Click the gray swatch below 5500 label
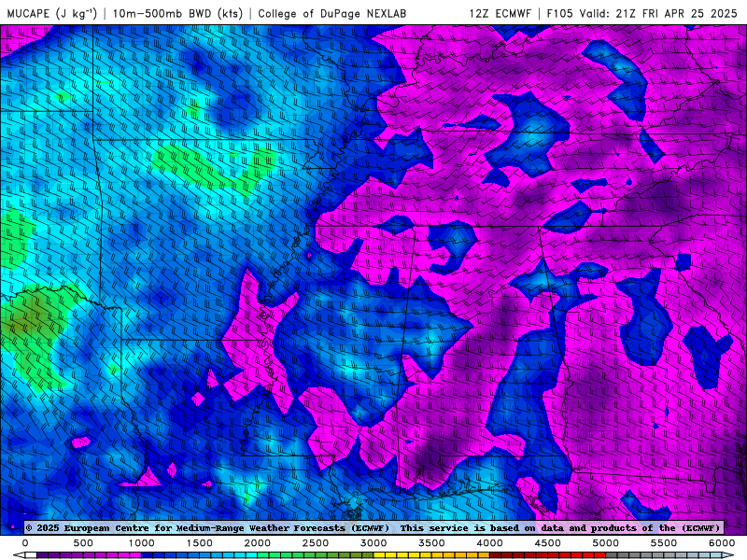Screen dimensions: 747x560 pyautogui.click(x=658, y=555)
